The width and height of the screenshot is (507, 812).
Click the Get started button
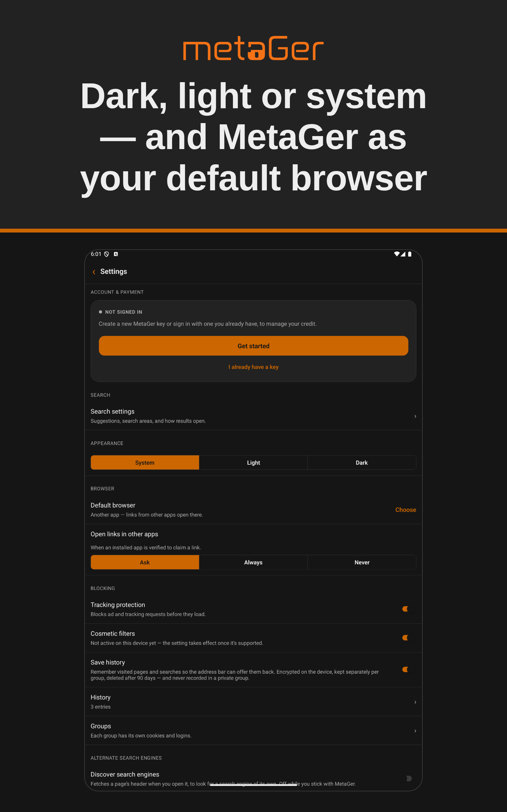253,346
